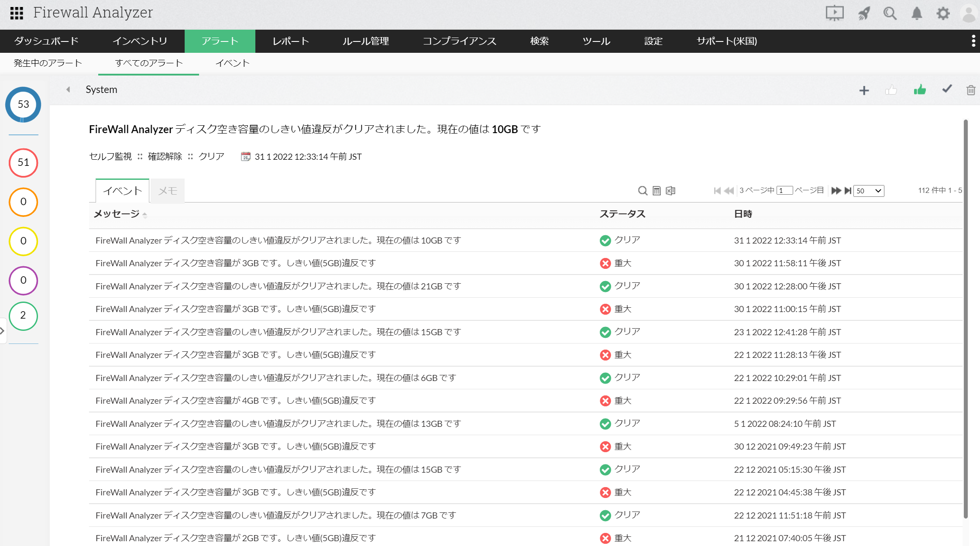Click the trash delete alert icon
Image resolution: width=980 pixels, height=546 pixels.
pos(970,90)
